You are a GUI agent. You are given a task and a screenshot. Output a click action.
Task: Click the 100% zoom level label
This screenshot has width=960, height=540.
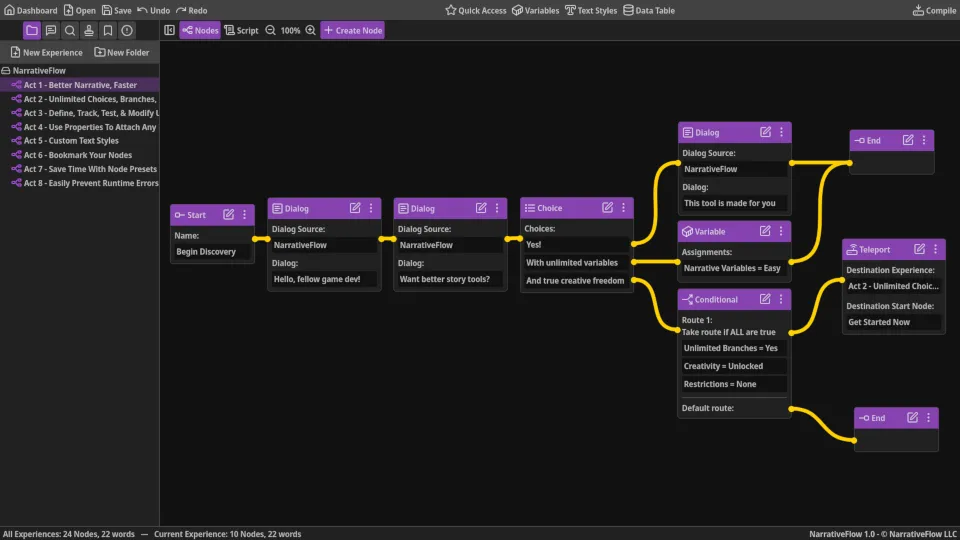tap(290, 30)
